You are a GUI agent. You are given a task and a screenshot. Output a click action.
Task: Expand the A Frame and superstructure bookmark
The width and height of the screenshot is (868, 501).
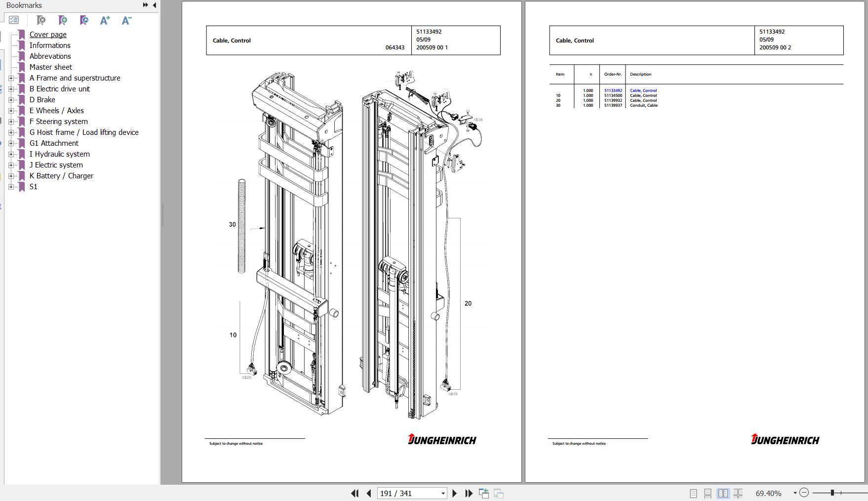[x=11, y=78]
